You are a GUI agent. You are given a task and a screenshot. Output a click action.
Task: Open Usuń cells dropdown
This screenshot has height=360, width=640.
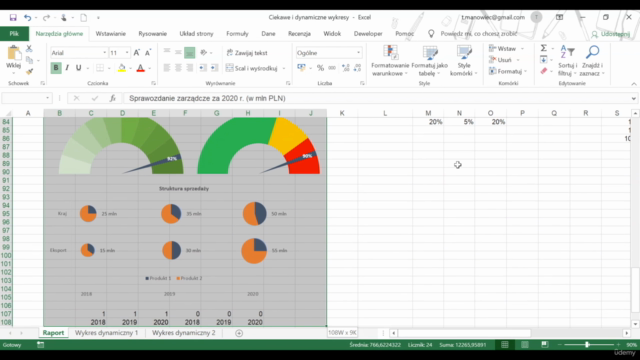point(504,60)
